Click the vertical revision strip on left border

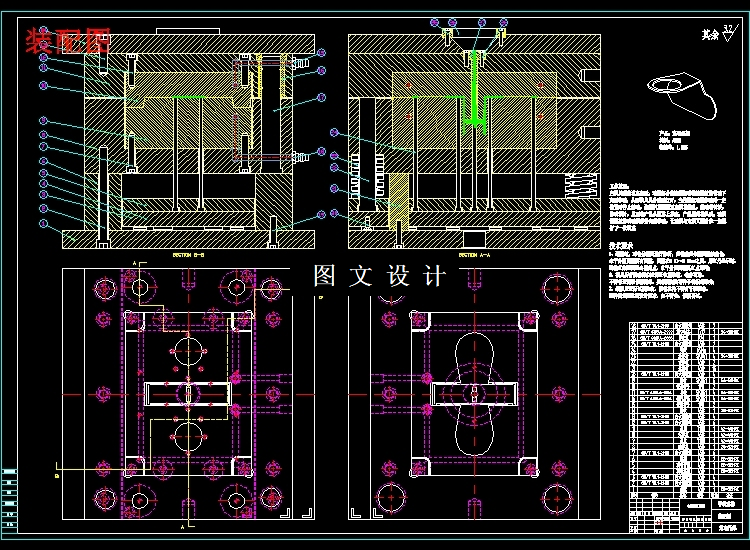(x=10, y=500)
